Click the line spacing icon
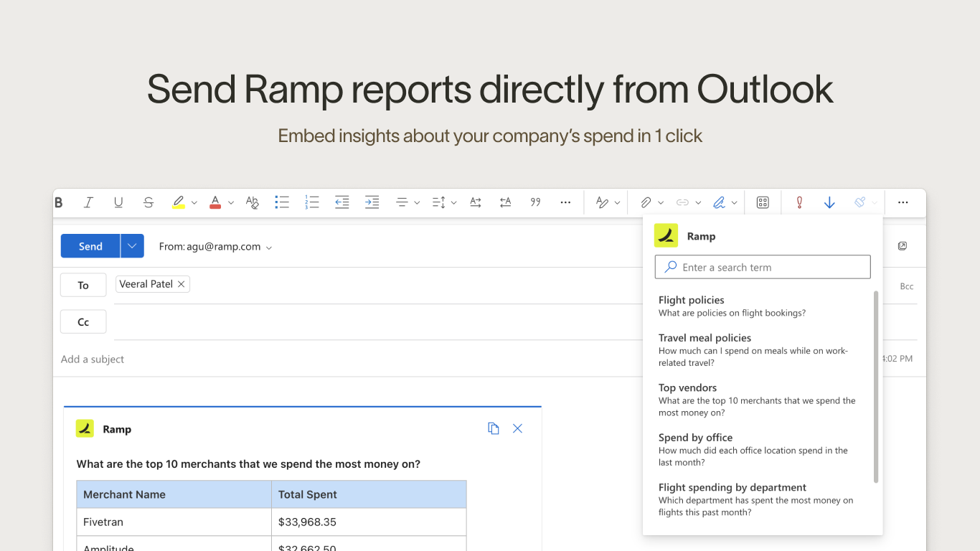 point(439,203)
